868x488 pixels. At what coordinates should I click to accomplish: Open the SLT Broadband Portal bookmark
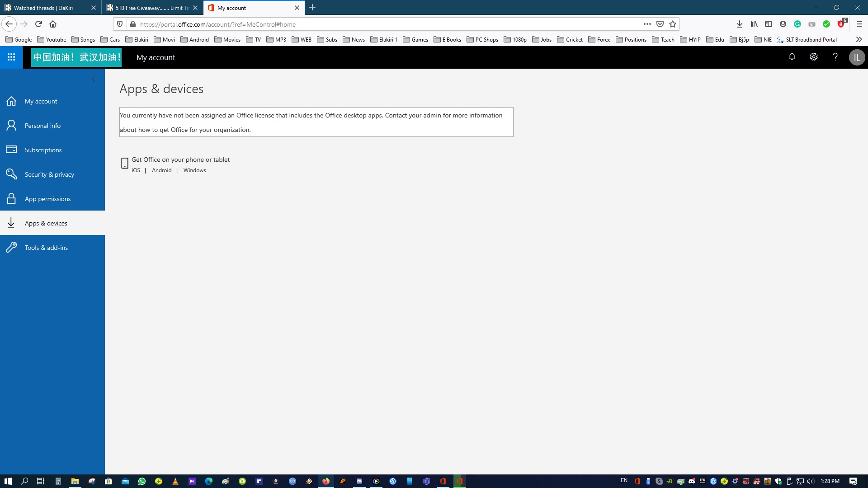(807, 39)
